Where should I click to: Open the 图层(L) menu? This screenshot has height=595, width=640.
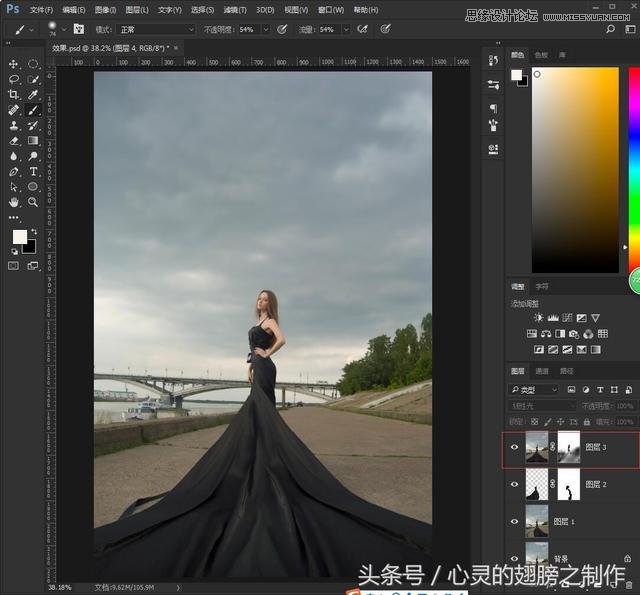coord(136,10)
